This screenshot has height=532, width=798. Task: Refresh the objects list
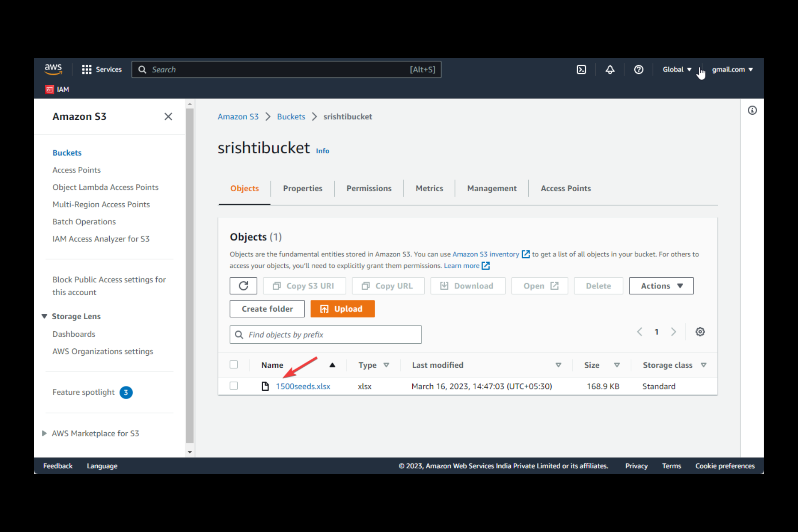[x=243, y=286]
